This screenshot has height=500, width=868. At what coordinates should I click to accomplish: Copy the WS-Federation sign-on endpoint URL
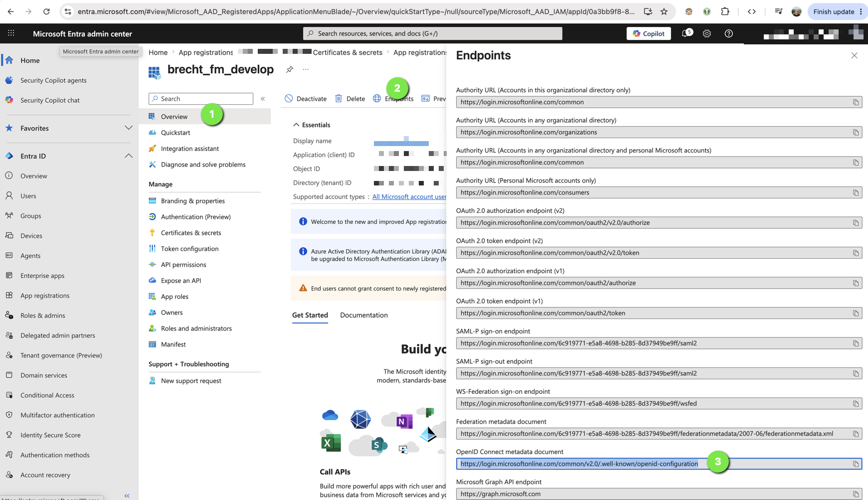click(856, 404)
